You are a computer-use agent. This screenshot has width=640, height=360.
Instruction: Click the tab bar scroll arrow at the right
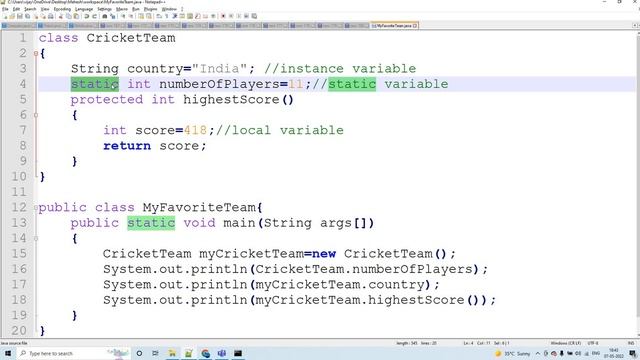point(635,26)
